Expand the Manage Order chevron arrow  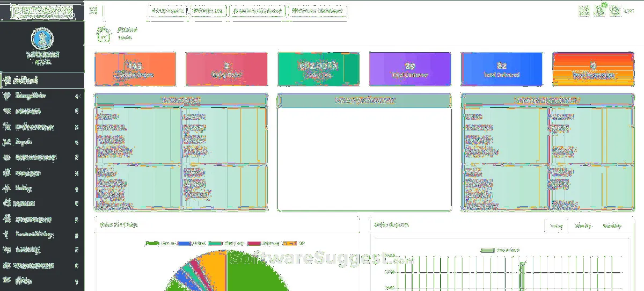tap(77, 97)
